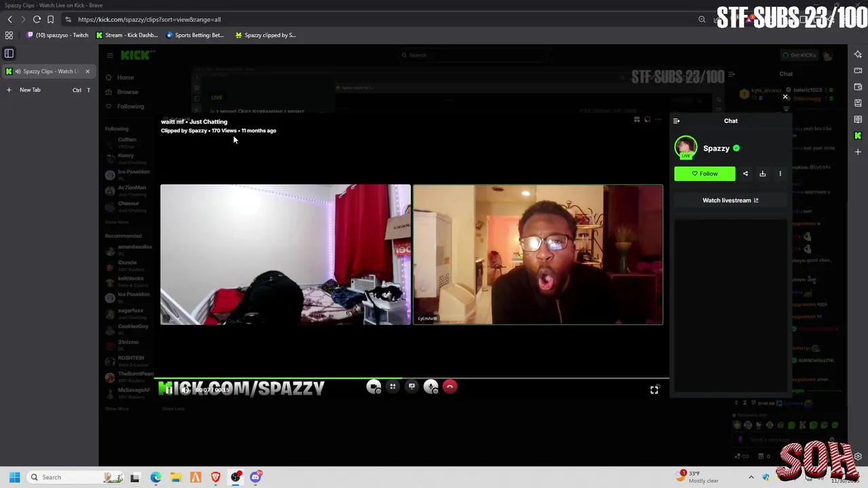868x488 pixels.
Task: Open Spazzy's profile avatar
Action: tap(686, 147)
